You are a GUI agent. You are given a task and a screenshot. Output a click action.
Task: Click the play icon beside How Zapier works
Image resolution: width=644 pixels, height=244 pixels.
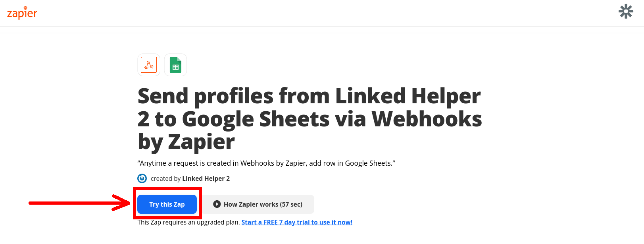coord(216,204)
